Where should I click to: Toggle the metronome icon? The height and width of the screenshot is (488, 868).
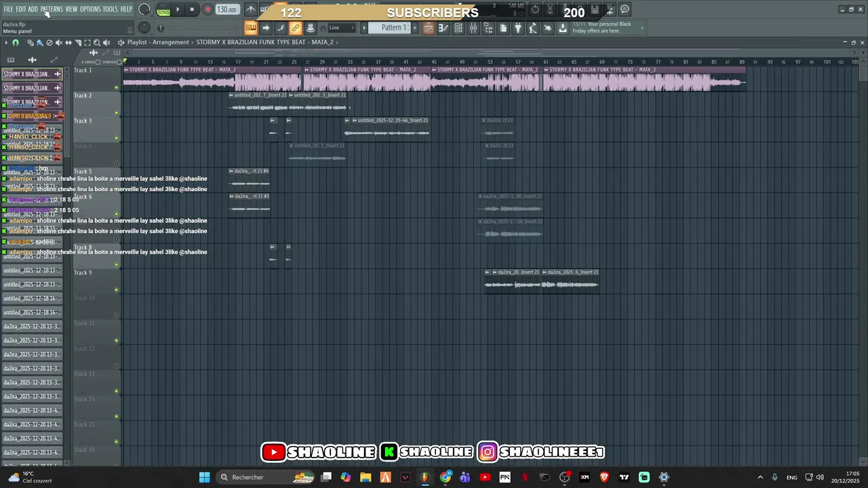[x=251, y=9]
